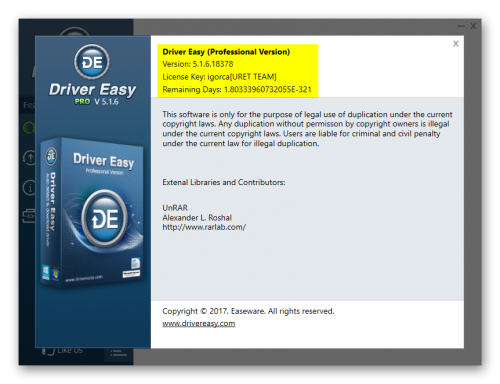The height and width of the screenshot is (384, 500).
Task: Select the green Scan icon in sidebar
Action: (x=29, y=127)
